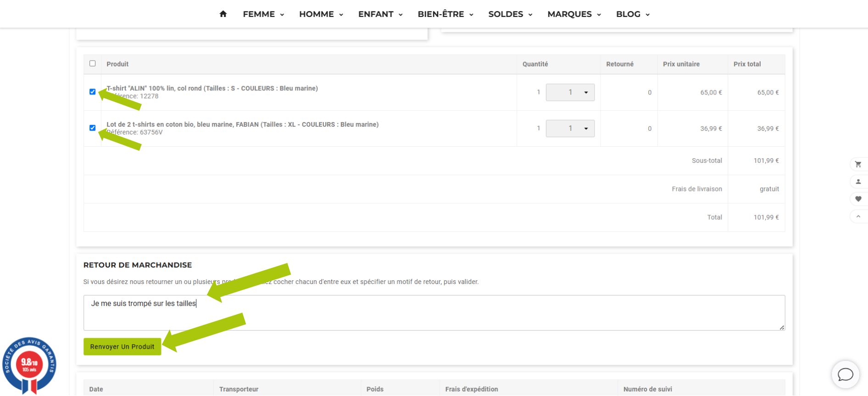
Task: Open quantity dropdown for T-shirt ALIN
Action: point(570,92)
